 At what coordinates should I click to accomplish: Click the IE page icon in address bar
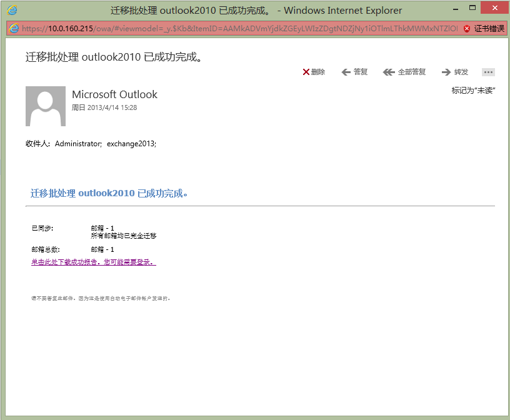(14, 29)
